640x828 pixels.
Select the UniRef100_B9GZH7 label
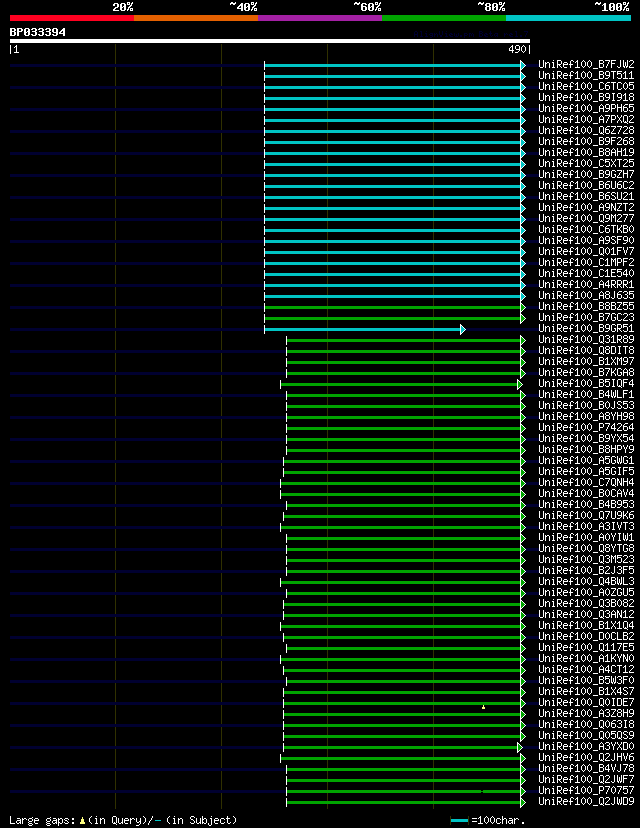pyautogui.click(x=586, y=174)
